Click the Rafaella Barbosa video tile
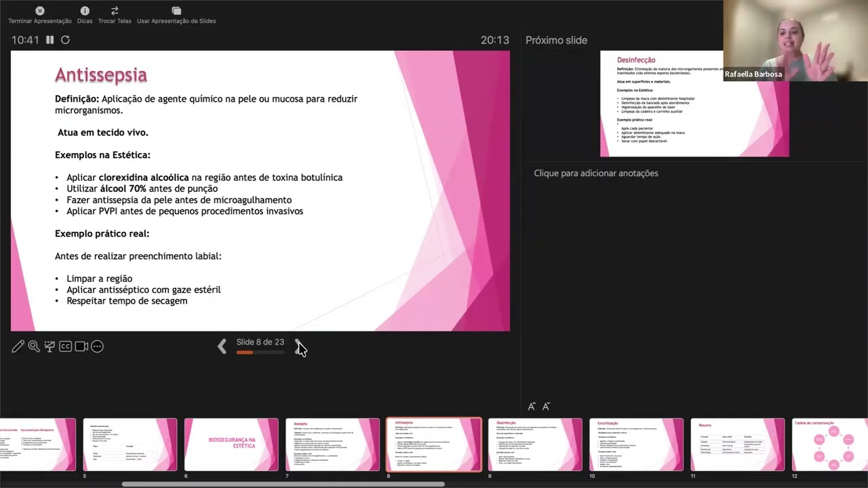This screenshot has width=868, height=488. coord(795,41)
